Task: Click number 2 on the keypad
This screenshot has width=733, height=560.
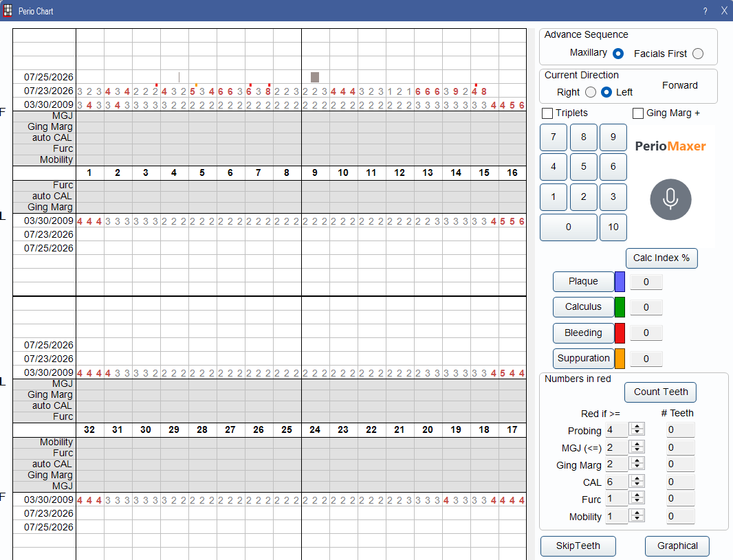Action: point(583,197)
